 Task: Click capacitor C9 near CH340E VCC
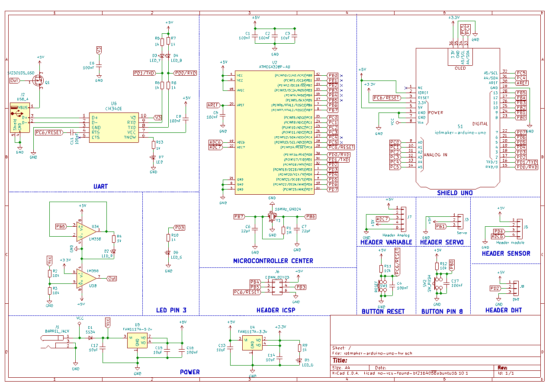point(186,118)
